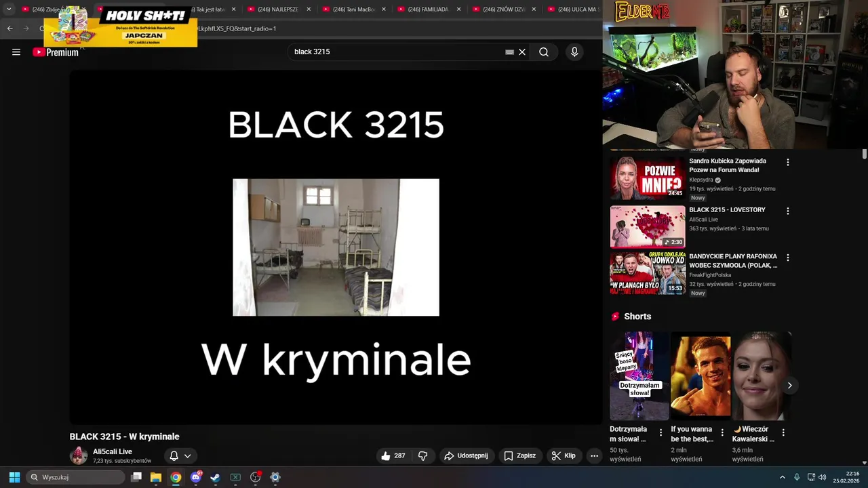Go back with the browser back arrow
The image size is (868, 488).
tap(9, 28)
